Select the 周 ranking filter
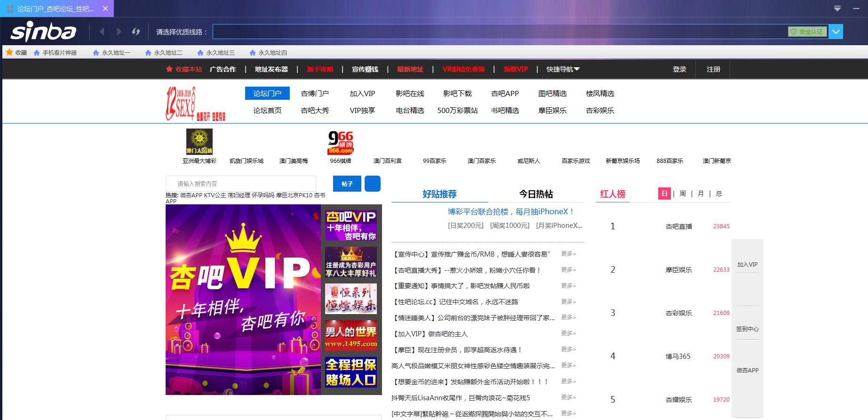The width and height of the screenshot is (868, 420). 683,194
